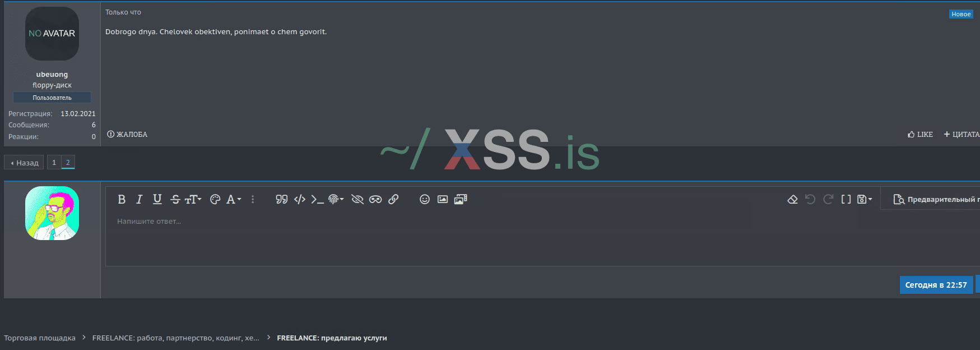
Task: Apply strikethrough formatting
Action: 175,199
